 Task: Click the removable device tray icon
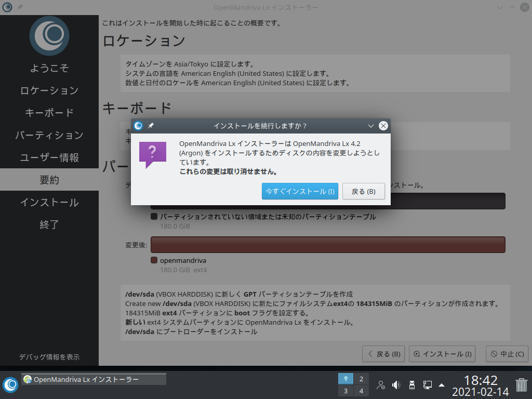411,385
